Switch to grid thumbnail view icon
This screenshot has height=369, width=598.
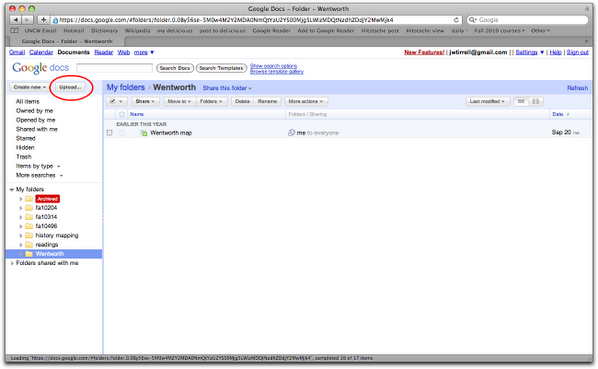click(535, 101)
